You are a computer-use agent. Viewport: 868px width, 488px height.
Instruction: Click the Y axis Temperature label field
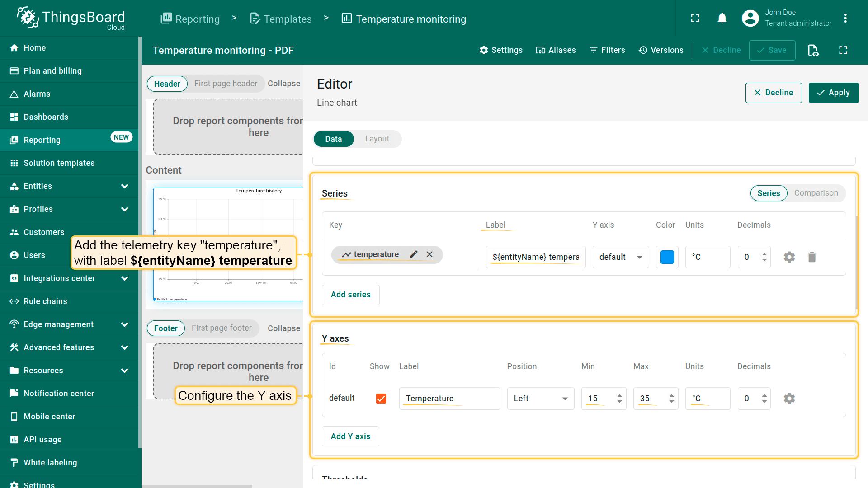click(x=449, y=399)
